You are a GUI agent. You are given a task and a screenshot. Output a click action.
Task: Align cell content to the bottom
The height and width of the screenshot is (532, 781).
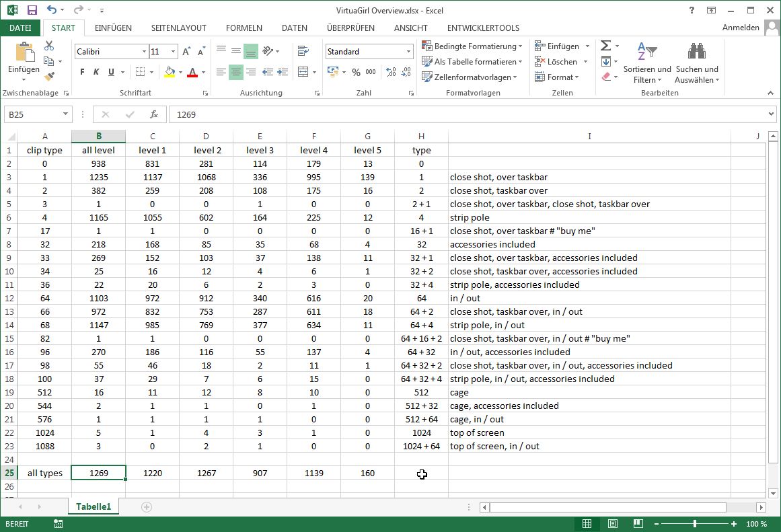251,51
